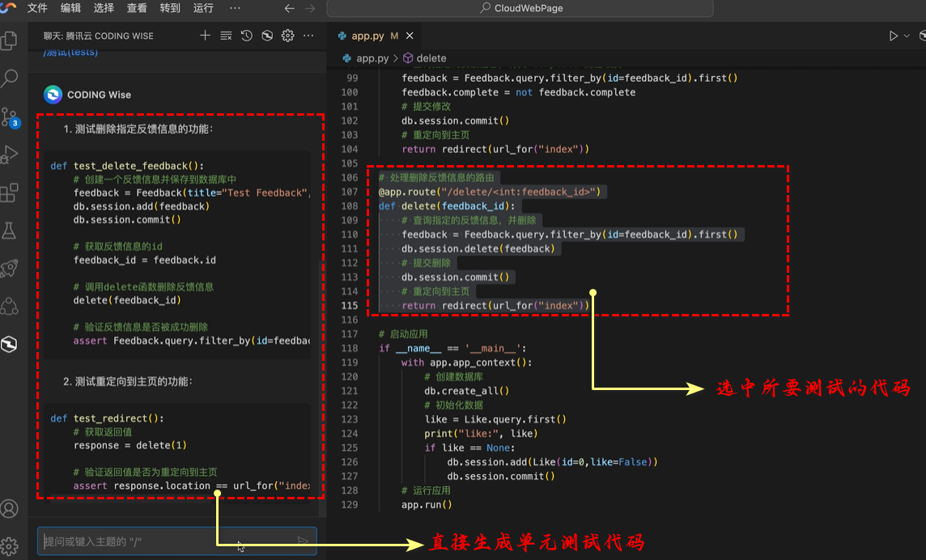This screenshot has height=560, width=926.
Task: Open the overflow menu ellipsis in menu bar
Action: pyautogui.click(x=235, y=7)
